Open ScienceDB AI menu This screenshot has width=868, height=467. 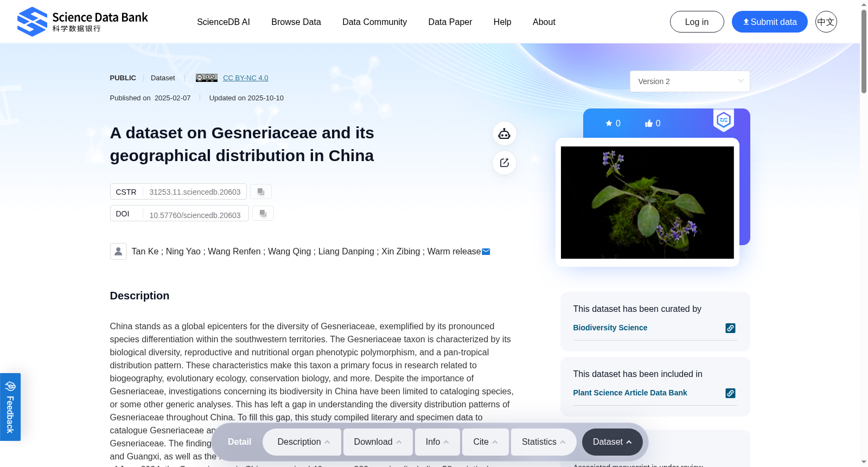click(224, 22)
